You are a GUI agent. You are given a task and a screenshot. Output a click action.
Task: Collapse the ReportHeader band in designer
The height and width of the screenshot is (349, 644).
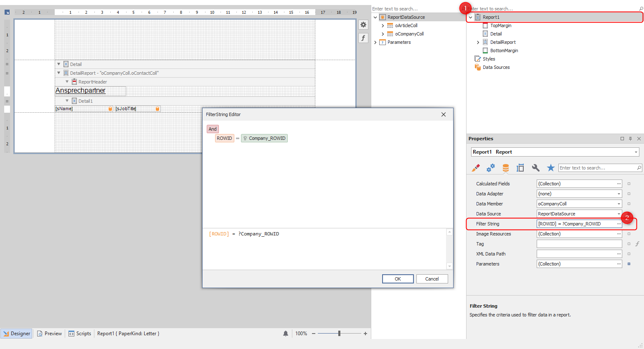click(x=67, y=82)
